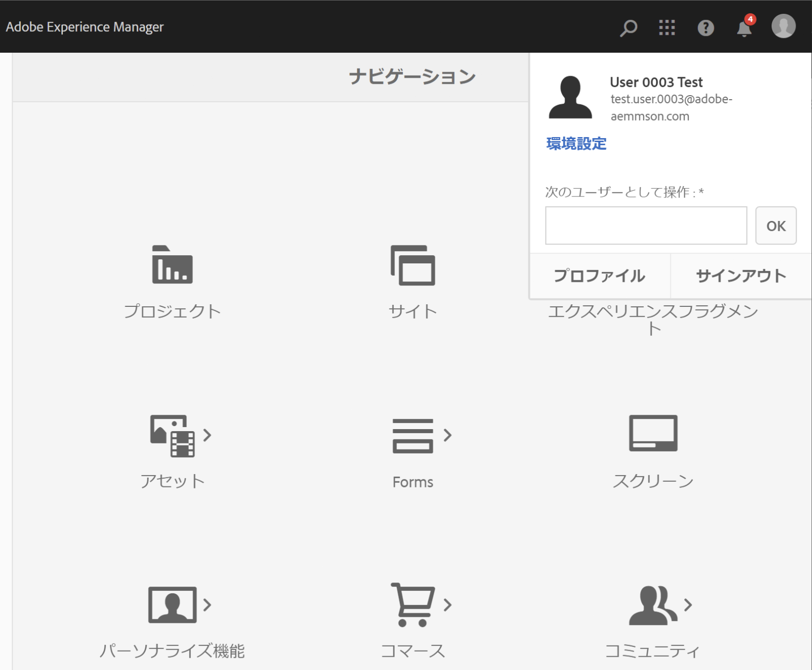812x670 pixels.
Task: Open the アセット assets icon
Action: (172, 435)
